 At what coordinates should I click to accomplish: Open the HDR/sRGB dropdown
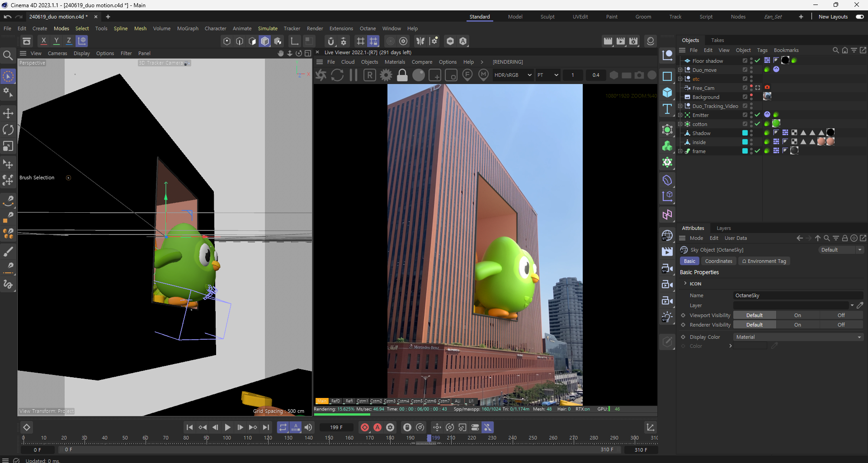(x=513, y=75)
